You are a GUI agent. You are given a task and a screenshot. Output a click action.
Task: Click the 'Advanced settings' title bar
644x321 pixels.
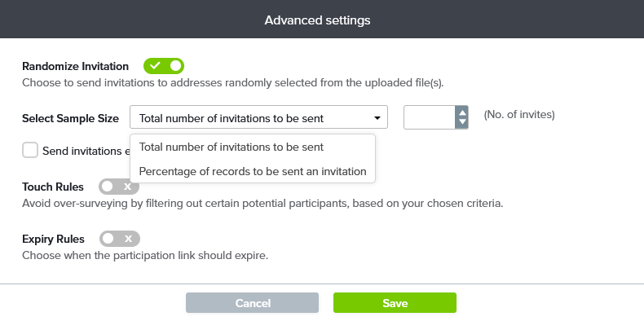tap(322, 20)
